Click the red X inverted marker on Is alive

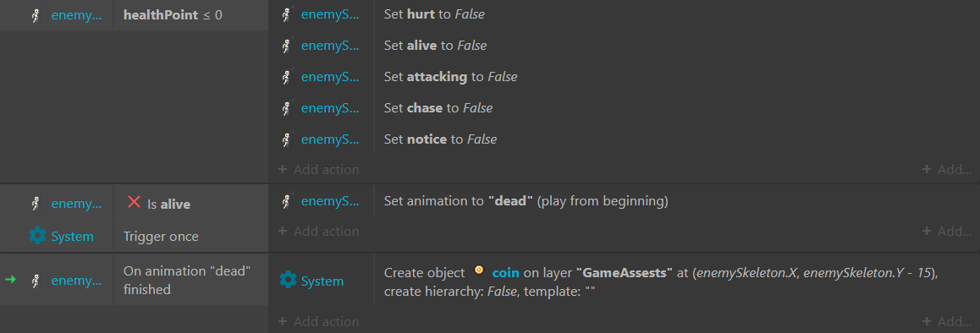pos(134,203)
